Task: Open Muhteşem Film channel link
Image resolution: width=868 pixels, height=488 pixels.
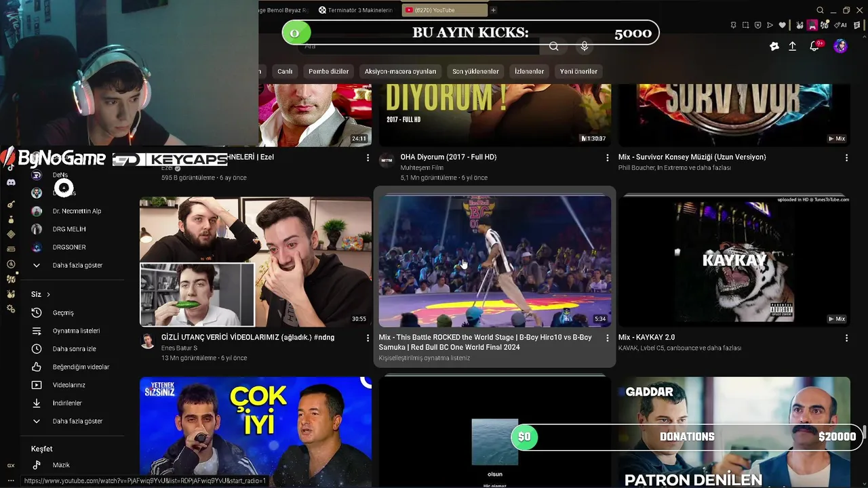Action: pyautogui.click(x=422, y=168)
